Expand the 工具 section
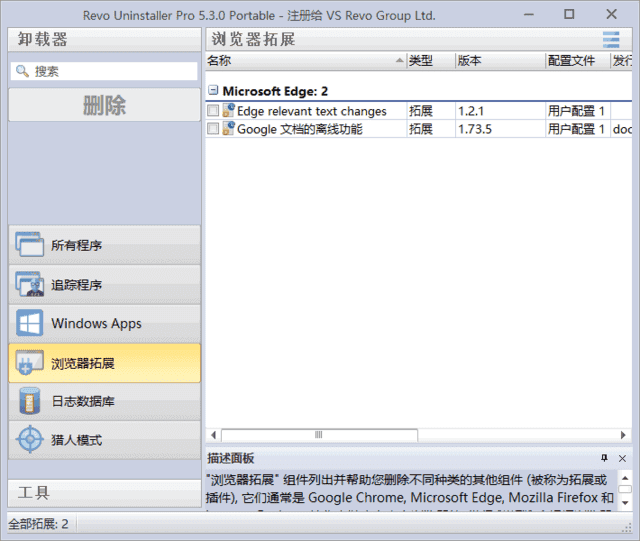The height and width of the screenshot is (541, 640). coord(104,493)
